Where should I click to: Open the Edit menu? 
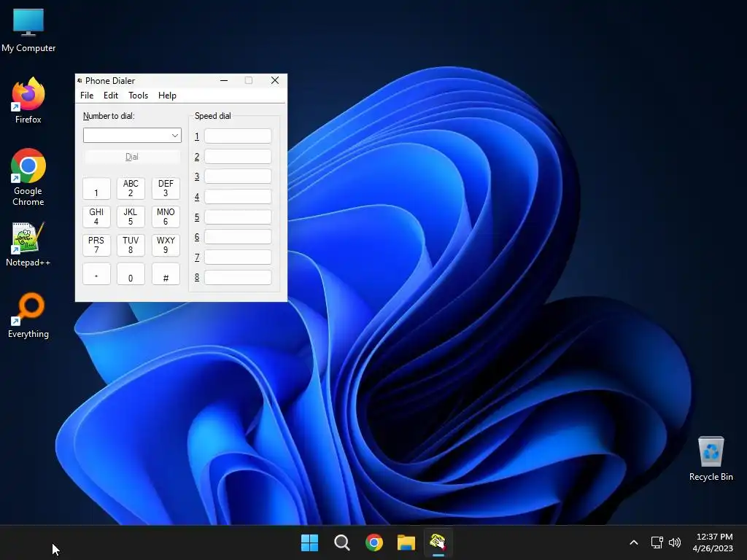(111, 96)
